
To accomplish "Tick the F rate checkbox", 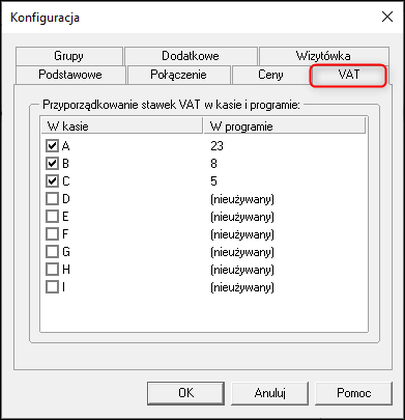I will 52,234.
